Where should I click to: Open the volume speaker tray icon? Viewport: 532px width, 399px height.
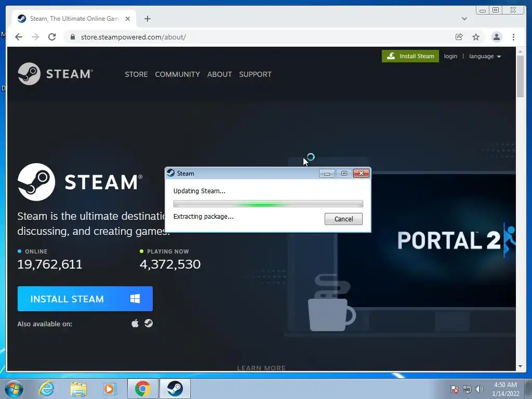pos(479,389)
